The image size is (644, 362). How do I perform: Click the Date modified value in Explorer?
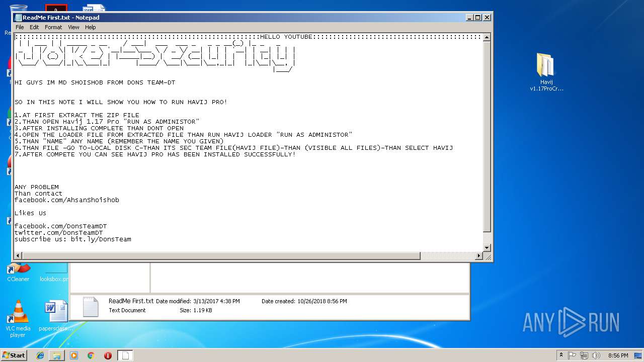(216, 301)
